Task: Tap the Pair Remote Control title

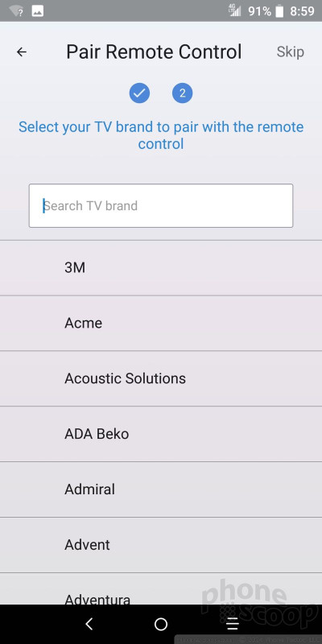Action: 154,52
